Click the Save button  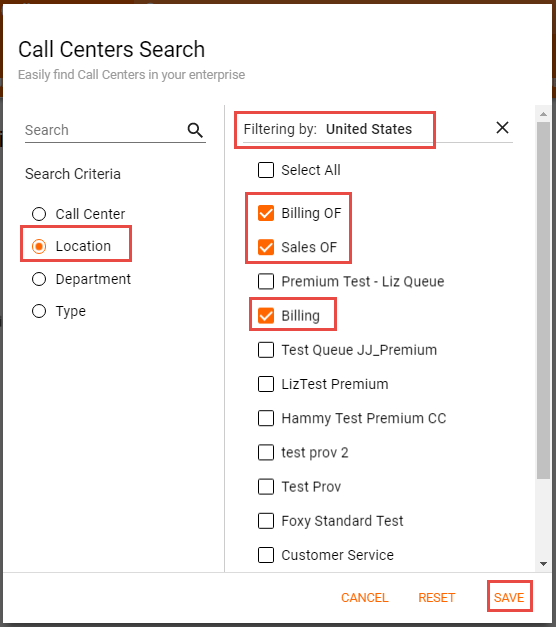click(509, 597)
